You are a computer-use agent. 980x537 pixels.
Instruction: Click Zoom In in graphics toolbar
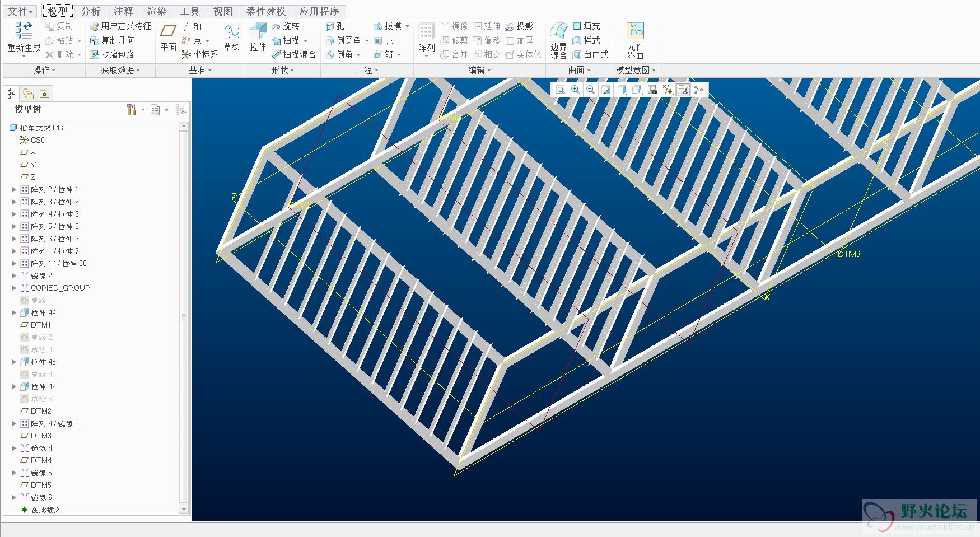(x=575, y=90)
